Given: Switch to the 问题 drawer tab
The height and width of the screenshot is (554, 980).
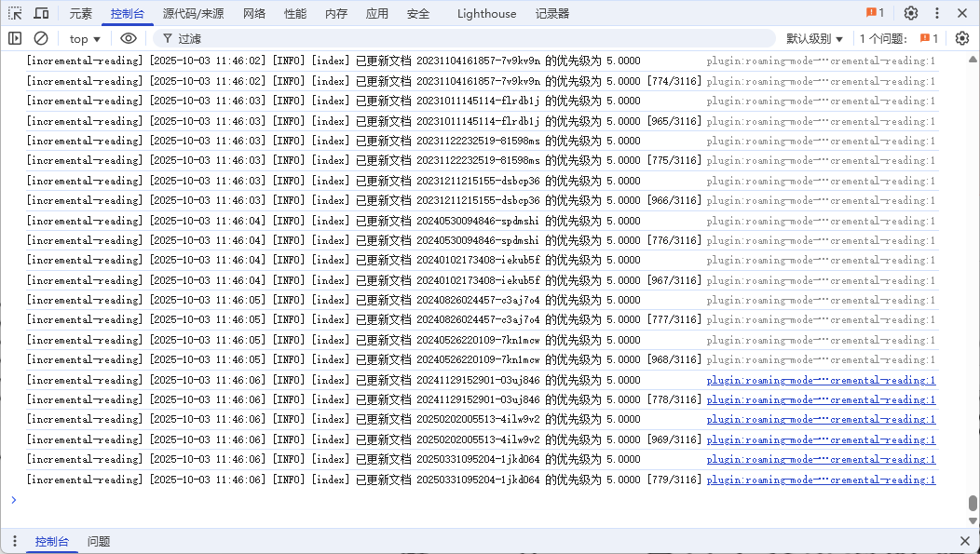Looking at the screenshot, I should [x=98, y=541].
